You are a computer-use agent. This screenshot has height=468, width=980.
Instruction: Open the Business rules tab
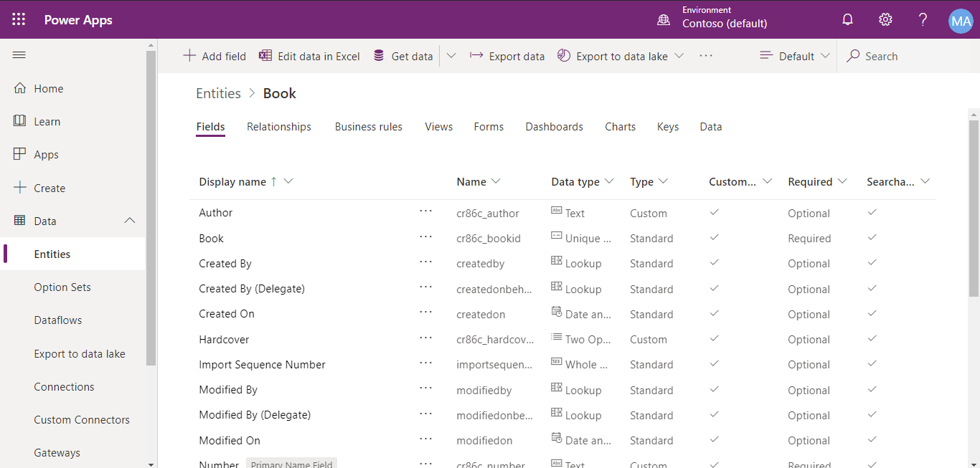[x=368, y=126]
